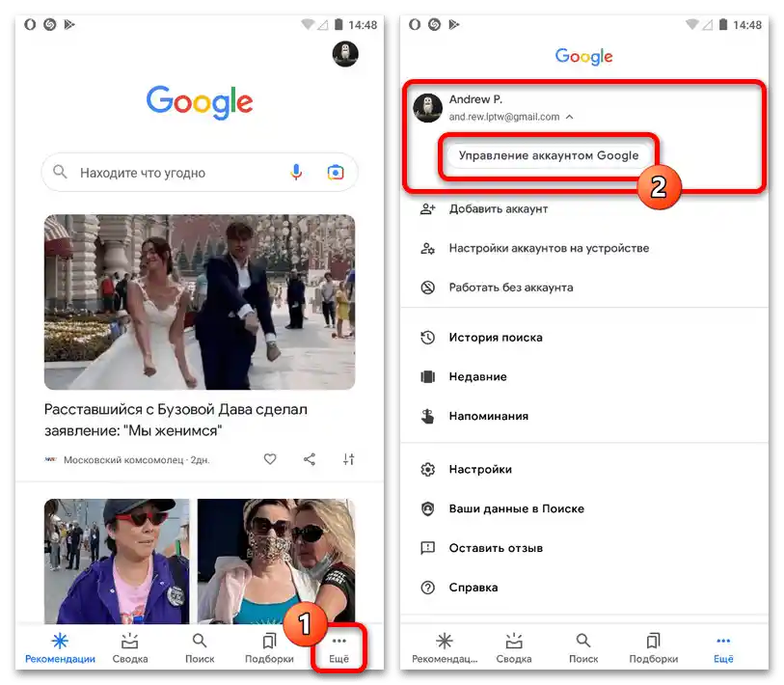
Task: Open the 'Недавние' text label
Action: coord(477,377)
